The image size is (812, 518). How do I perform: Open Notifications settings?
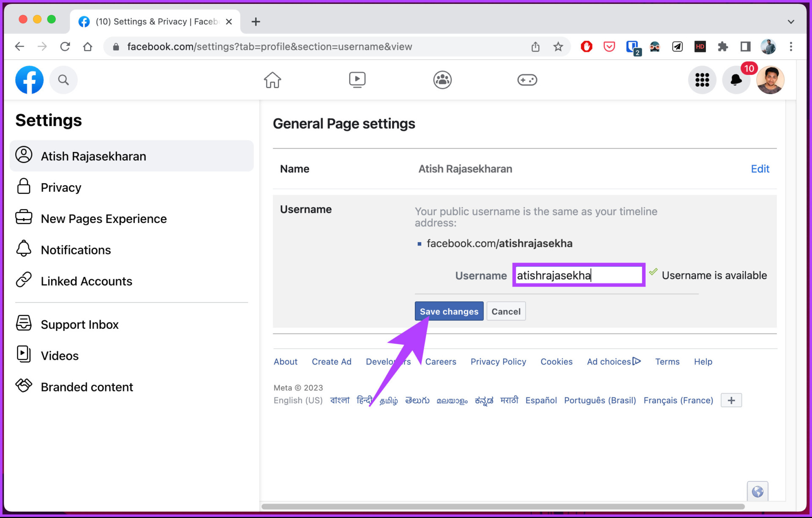click(132, 250)
